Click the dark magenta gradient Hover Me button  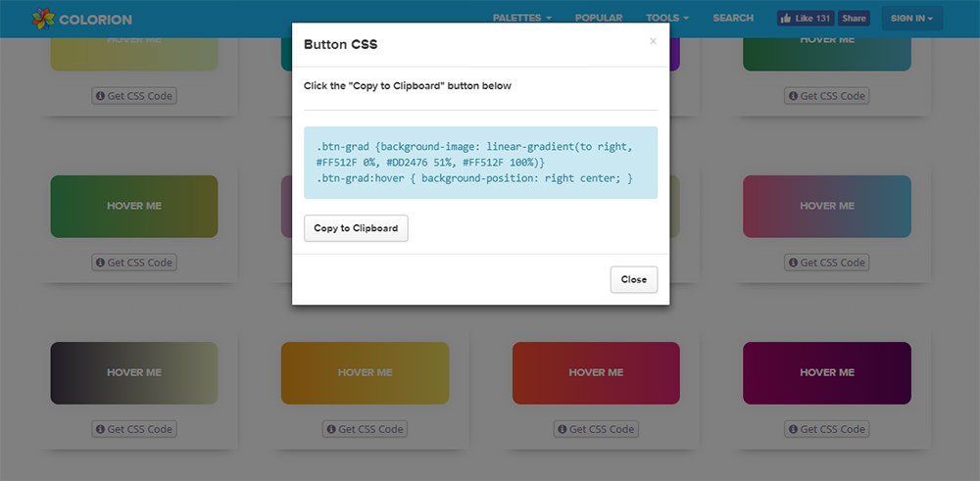(x=827, y=373)
